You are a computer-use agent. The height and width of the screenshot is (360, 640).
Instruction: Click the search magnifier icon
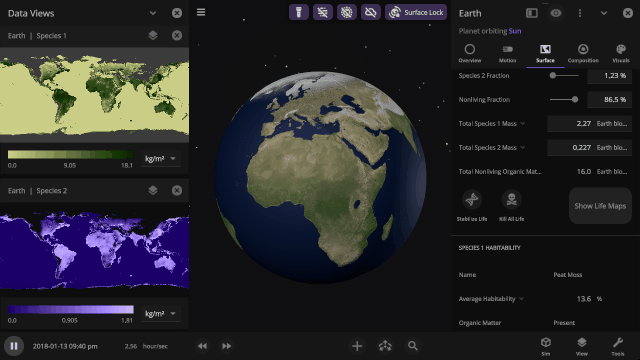pos(413,346)
